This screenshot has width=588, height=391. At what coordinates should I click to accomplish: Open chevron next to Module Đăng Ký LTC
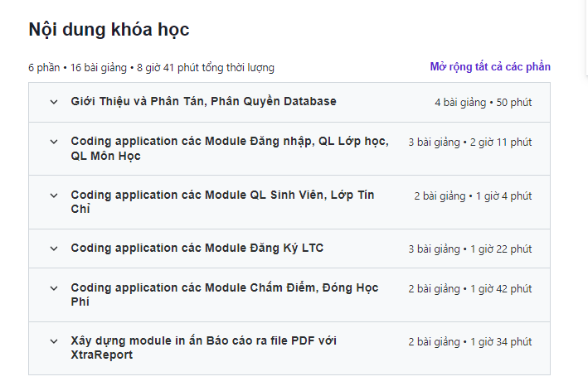pyautogui.click(x=54, y=248)
